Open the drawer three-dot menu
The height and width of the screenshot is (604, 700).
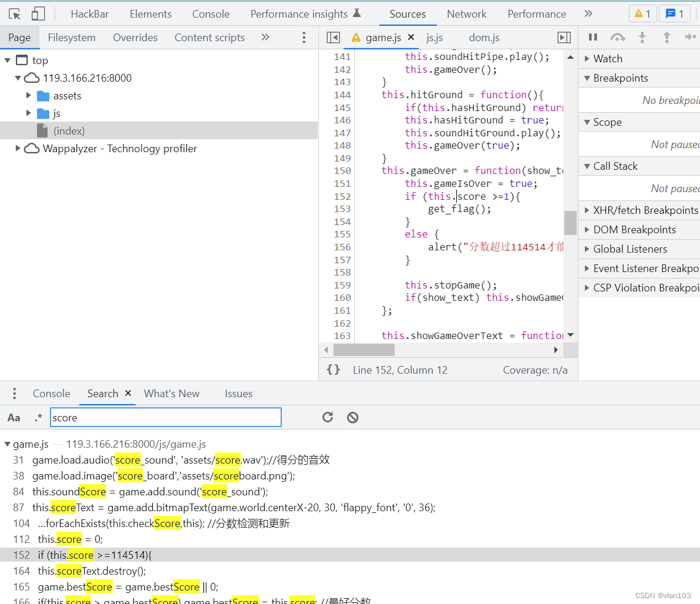click(15, 394)
